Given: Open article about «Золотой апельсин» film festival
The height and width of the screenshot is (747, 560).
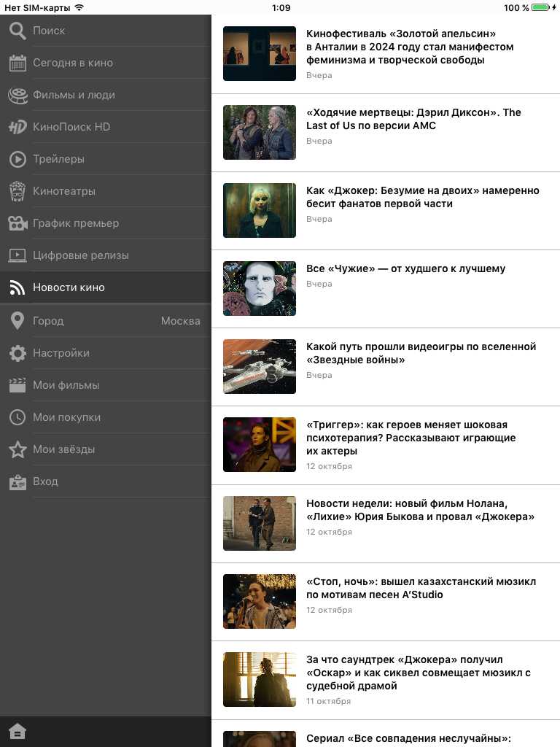Looking at the screenshot, I should pyautogui.click(x=386, y=54).
